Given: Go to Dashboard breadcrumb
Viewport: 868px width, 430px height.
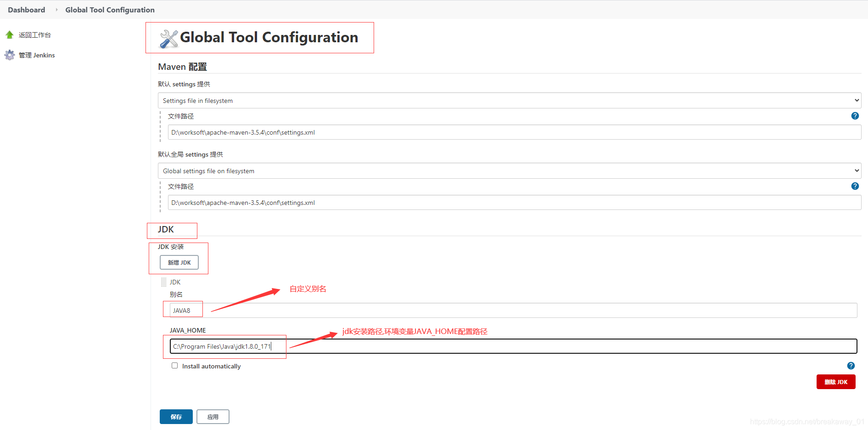Looking at the screenshot, I should (x=27, y=10).
